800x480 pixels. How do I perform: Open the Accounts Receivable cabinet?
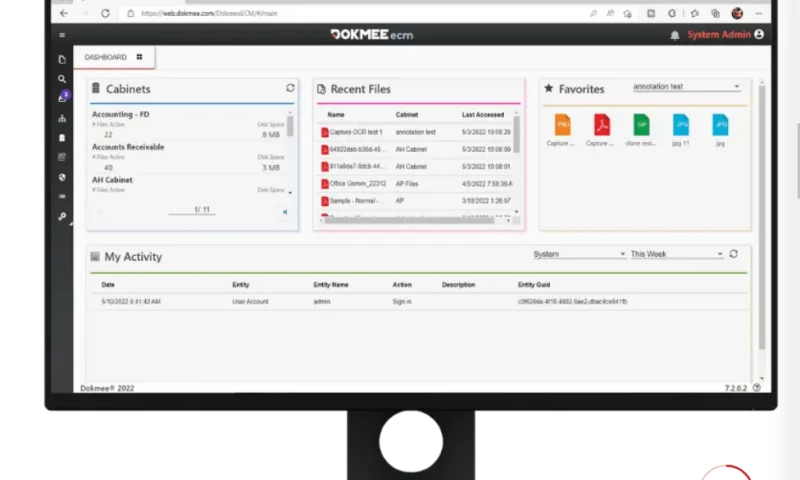(128, 147)
